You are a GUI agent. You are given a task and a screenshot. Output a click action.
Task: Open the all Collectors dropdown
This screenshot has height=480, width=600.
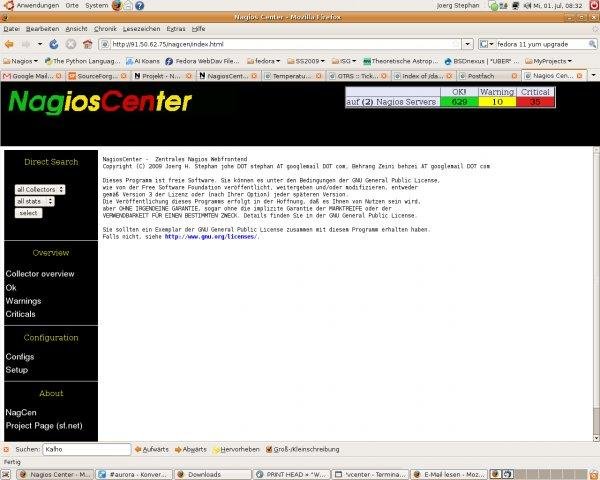(x=40, y=189)
